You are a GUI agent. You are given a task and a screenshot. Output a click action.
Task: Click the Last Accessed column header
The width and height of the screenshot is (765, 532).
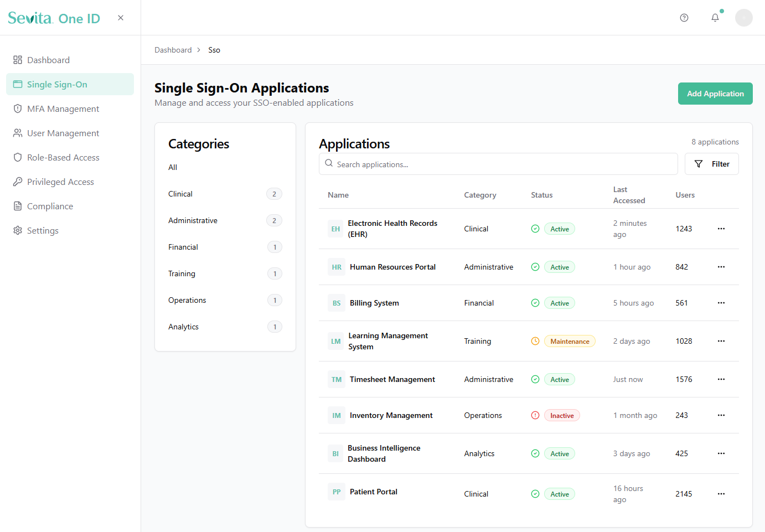629,195
